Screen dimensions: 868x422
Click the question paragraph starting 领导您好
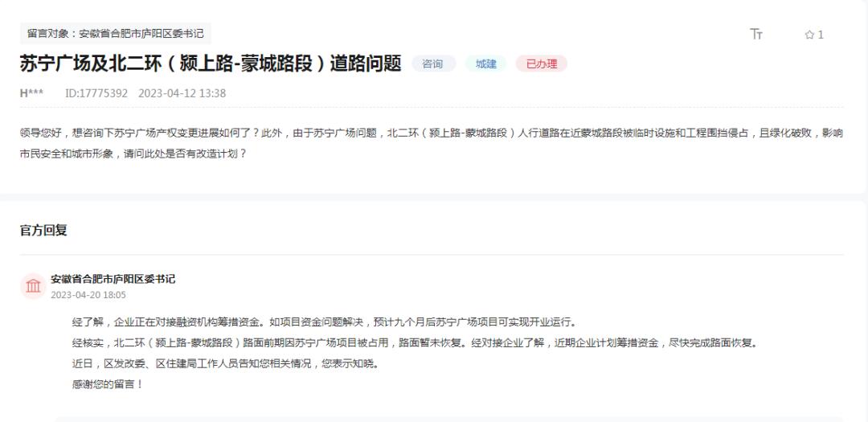(432, 143)
